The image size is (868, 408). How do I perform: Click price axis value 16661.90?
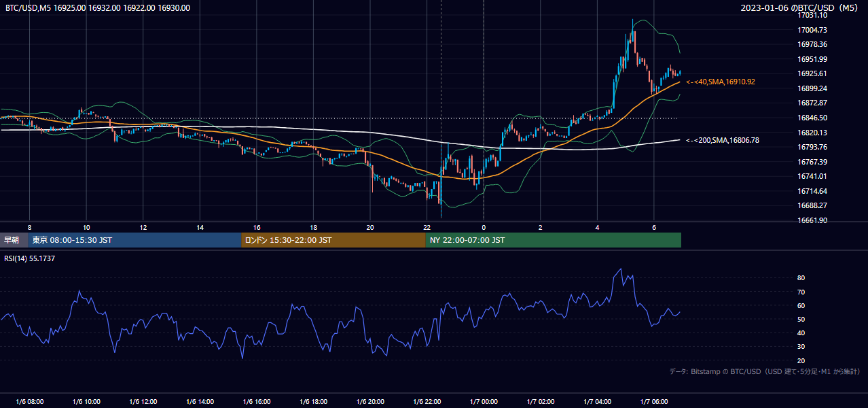(x=812, y=220)
